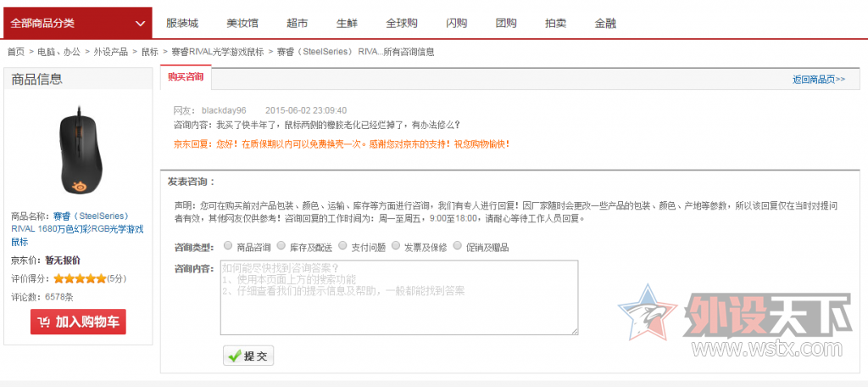Select 发票及保修 radio button
Viewport: 868px width, 387px height.
click(x=395, y=245)
